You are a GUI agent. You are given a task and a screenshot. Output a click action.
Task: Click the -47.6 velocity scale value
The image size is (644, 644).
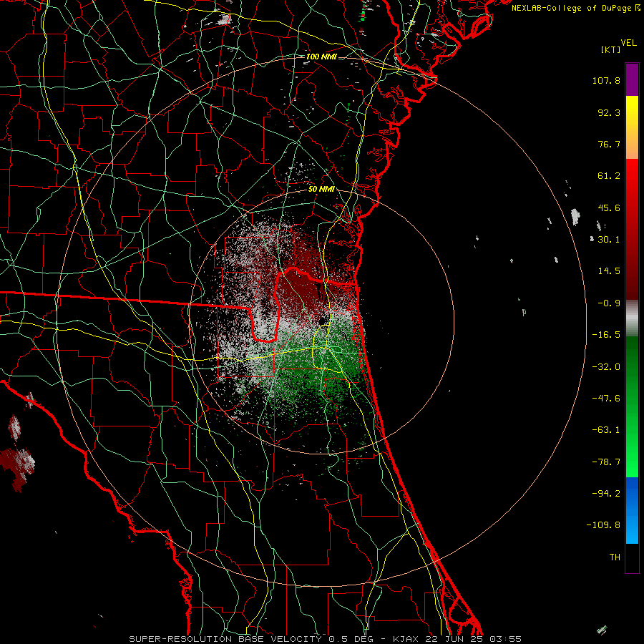(x=606, y=399)
